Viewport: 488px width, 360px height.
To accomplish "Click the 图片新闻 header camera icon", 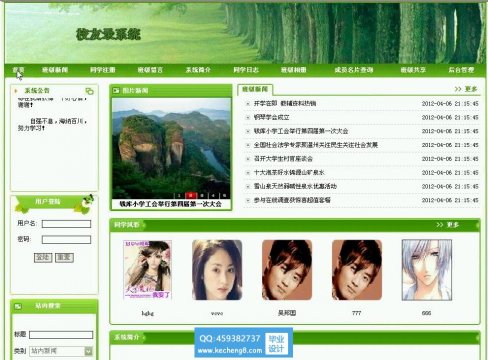I will click(x=116, y=91).
